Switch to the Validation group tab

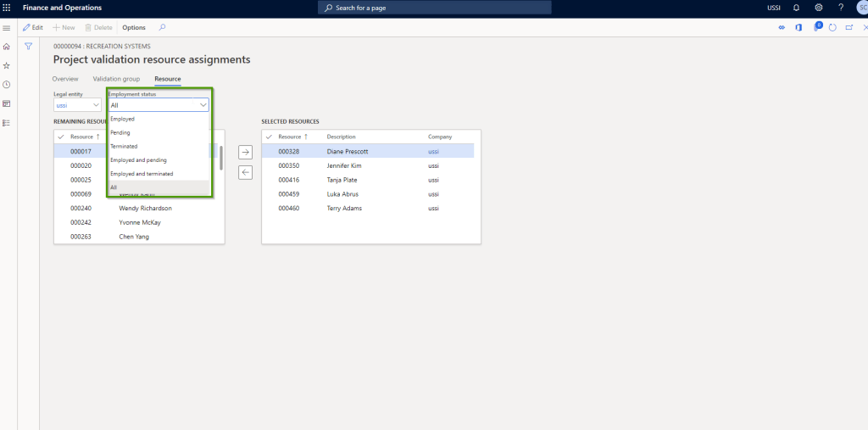coord(116,79)
